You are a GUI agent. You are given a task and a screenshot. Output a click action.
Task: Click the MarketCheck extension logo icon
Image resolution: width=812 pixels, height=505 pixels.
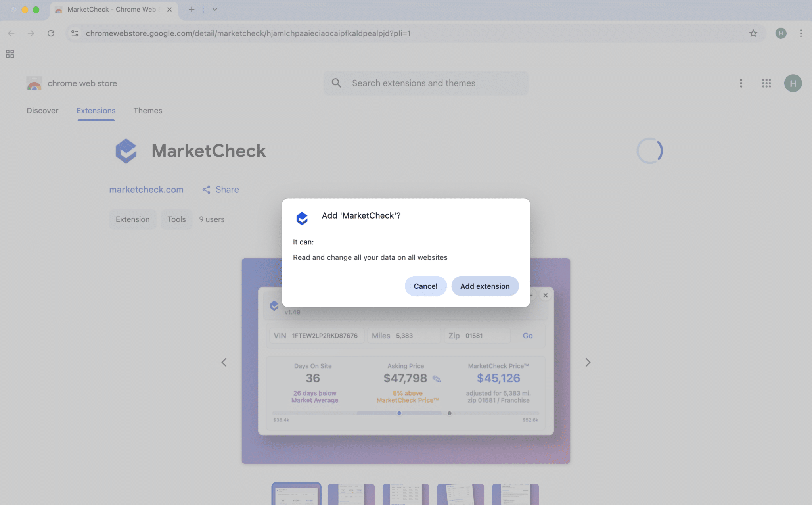click(x=126, y=151)
